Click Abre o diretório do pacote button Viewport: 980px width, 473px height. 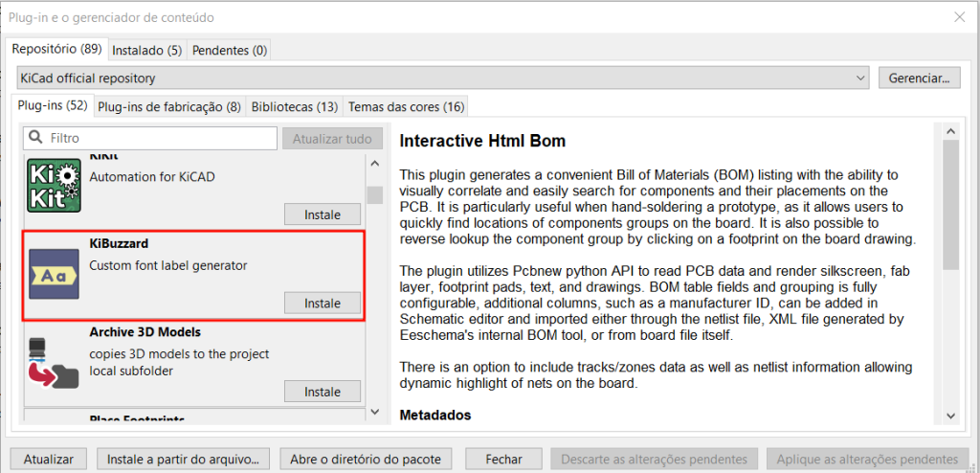365,459
